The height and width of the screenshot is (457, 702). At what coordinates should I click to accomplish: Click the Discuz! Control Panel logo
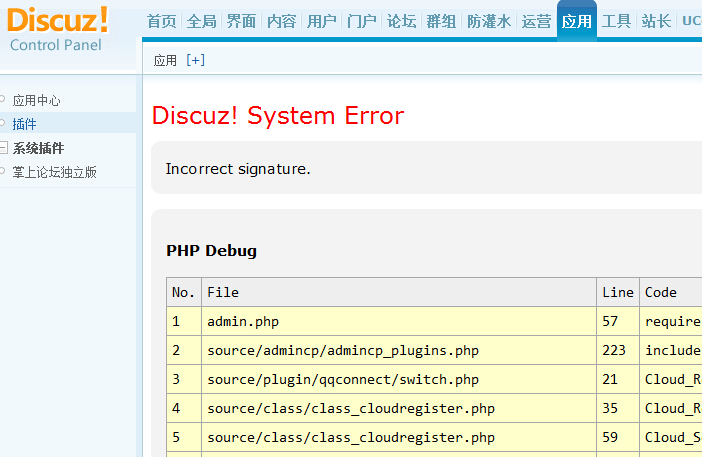click(x=57, y=30)
